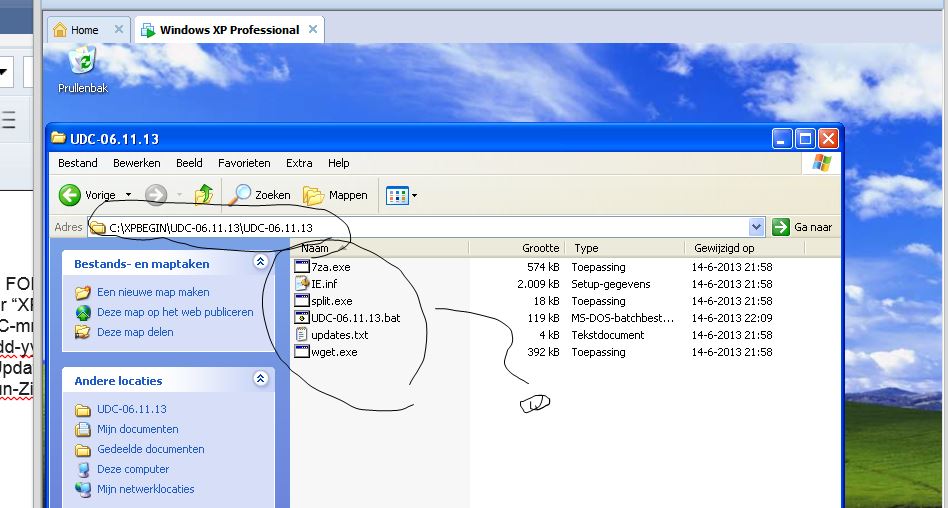The image size is (948, 508).
Task: Open the Extra menu
Action: pos(299,163)
